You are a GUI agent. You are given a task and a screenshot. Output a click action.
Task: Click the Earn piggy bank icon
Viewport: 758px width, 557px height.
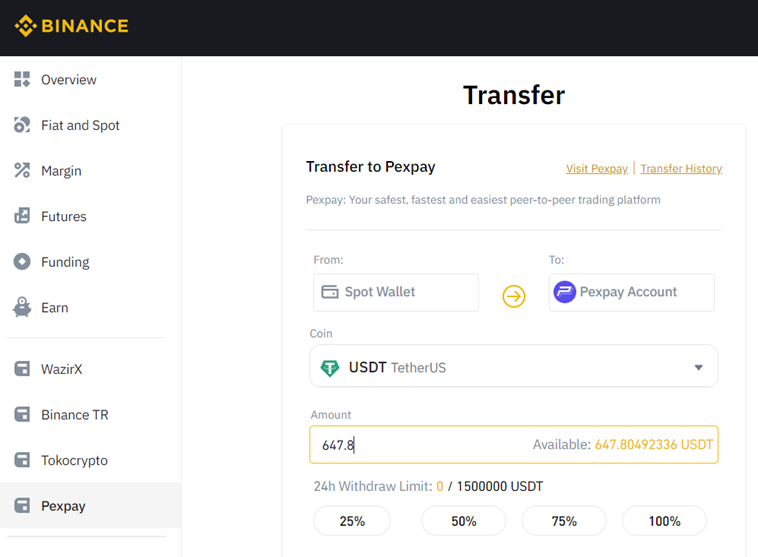click(x=22, y=308)
